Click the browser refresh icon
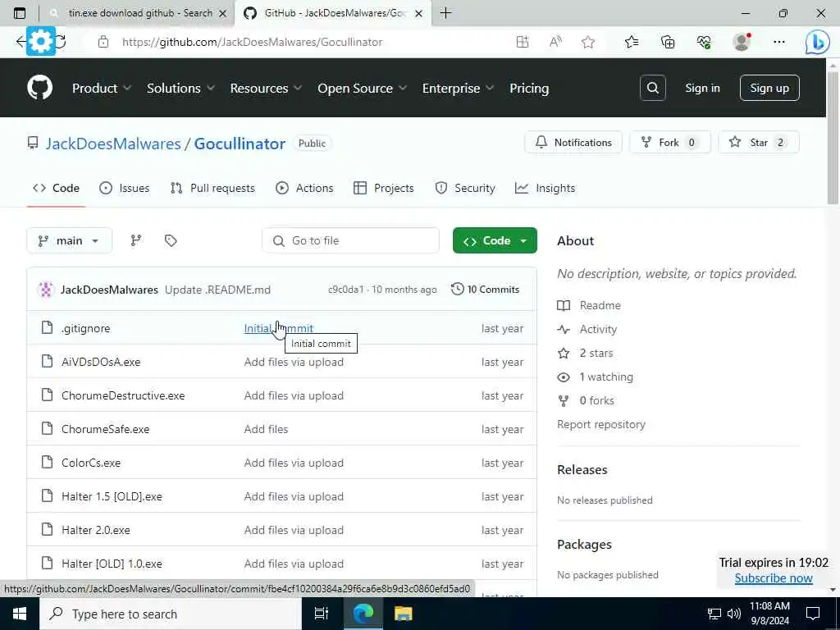 tap(61, 42)
